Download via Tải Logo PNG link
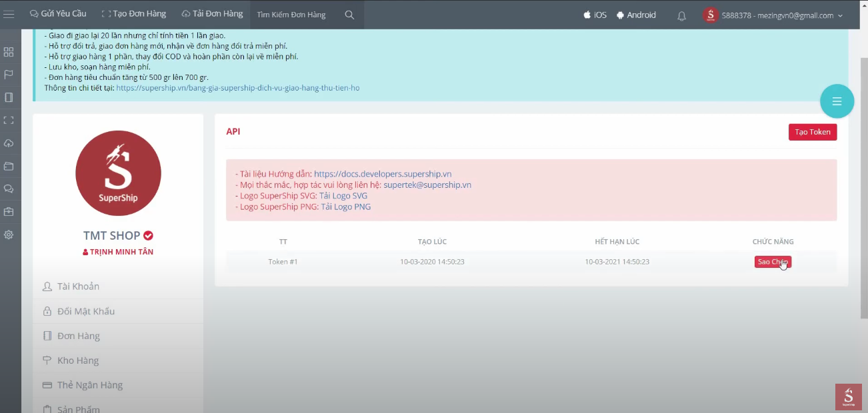This screenshot has width=868, height=413. pyautogui.click(x=346, y=207)
